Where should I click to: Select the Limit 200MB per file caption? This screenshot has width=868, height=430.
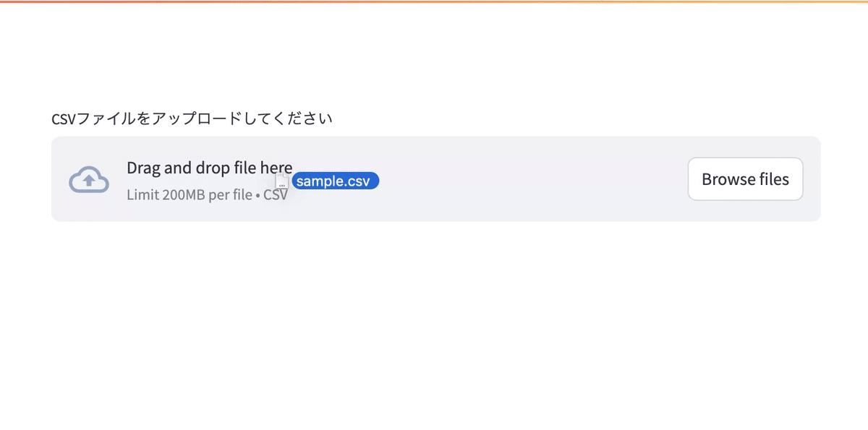(x=190, y=194)
